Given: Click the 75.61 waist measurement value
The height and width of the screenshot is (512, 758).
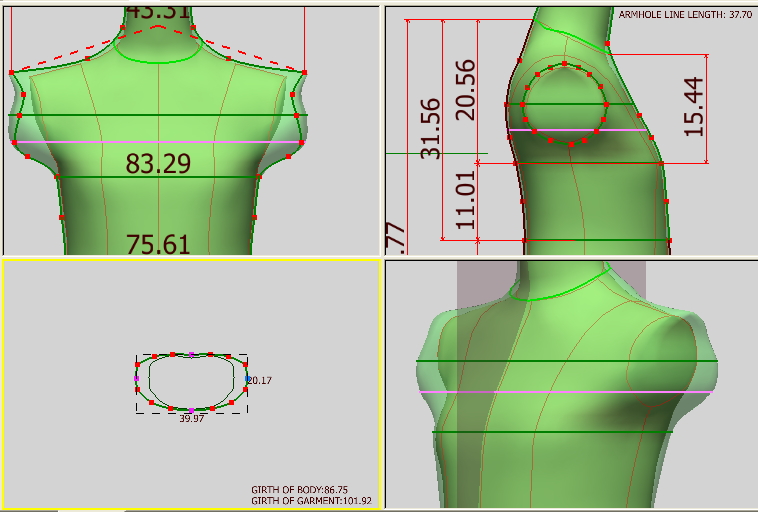Looking at the screenshot, I should 158,244.
